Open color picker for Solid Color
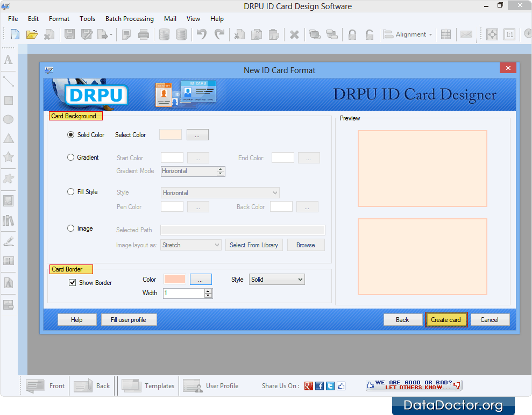 [197, 134]
